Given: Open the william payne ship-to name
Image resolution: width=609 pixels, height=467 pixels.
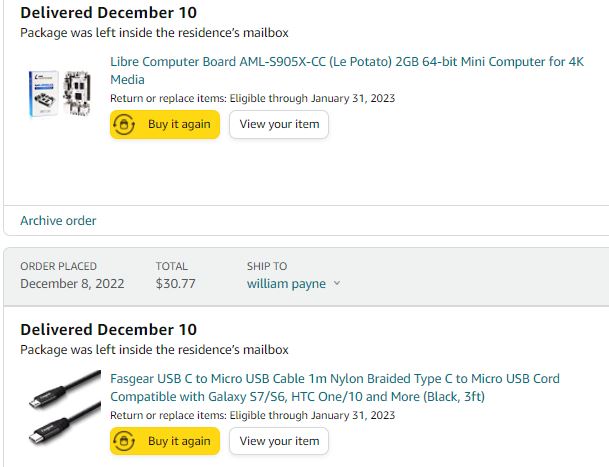Looking at the screenshot, I should click(x=286, y=284).
